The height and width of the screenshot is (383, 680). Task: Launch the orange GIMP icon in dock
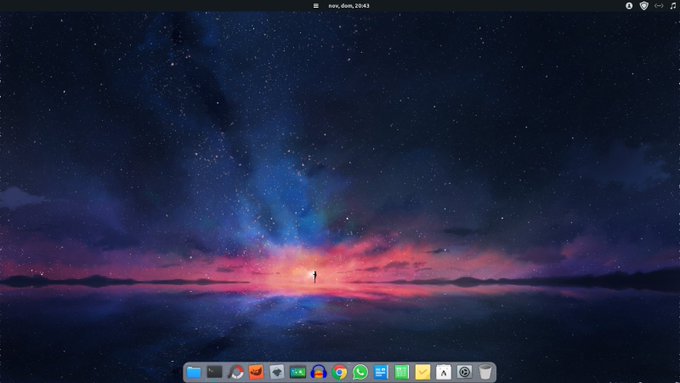coord(256,372)
